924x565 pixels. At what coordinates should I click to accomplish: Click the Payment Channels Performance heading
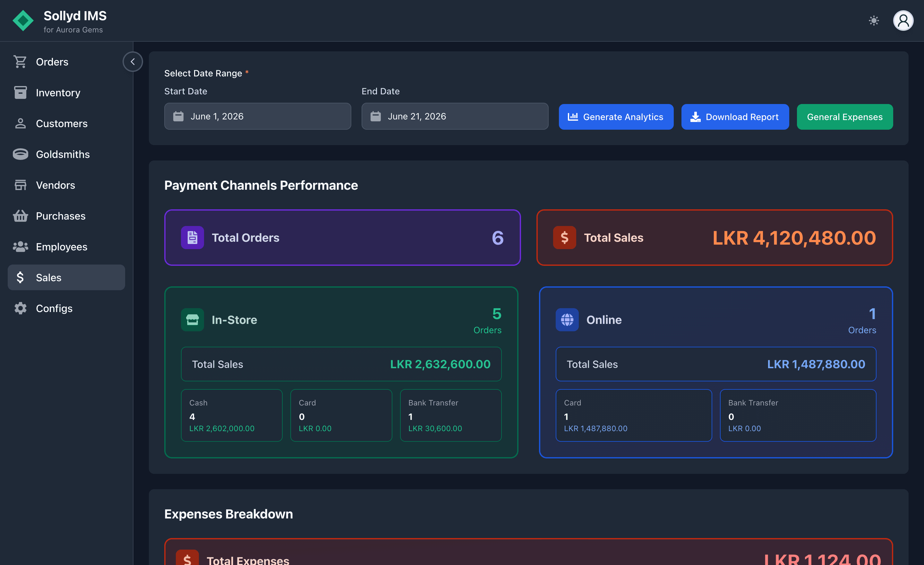coord(261,185)
